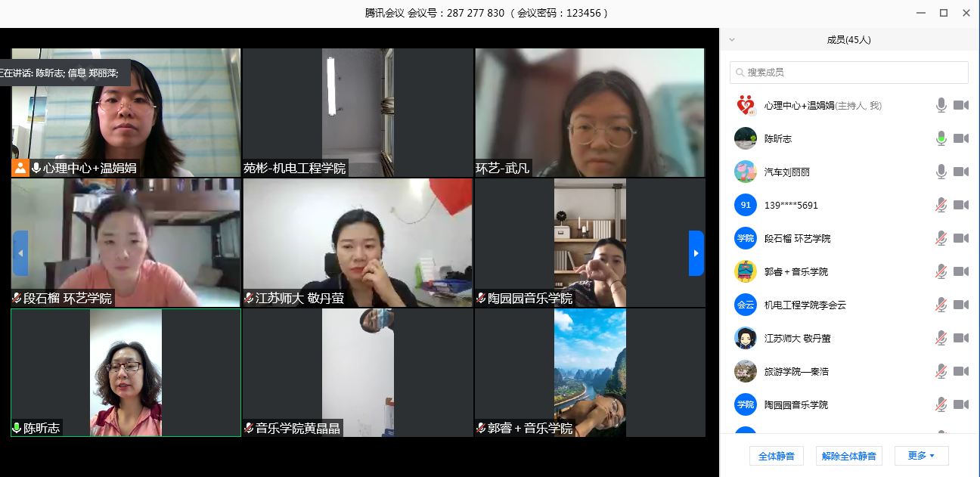Click camera icon beside 江苏师大 敬丹萤
The width and height of the screenshot is (980, 477).
pos(960,338)
